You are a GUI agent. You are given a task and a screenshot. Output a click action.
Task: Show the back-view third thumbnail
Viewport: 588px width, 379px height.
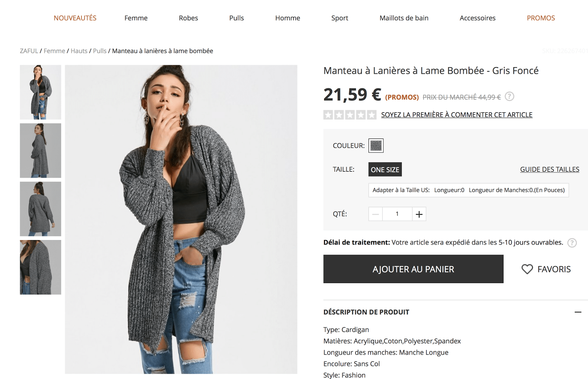[x=40, y=209]
